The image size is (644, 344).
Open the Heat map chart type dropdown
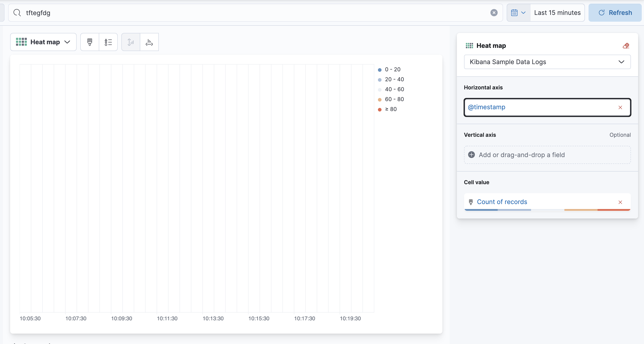click(x=43, y=42)
